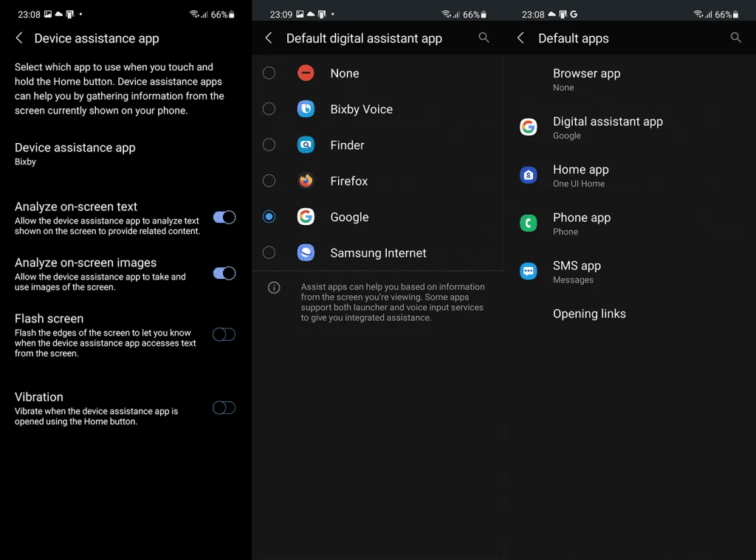Tap the Flash screen heading
Screen dimensions: 756x560
pos(49,319)
